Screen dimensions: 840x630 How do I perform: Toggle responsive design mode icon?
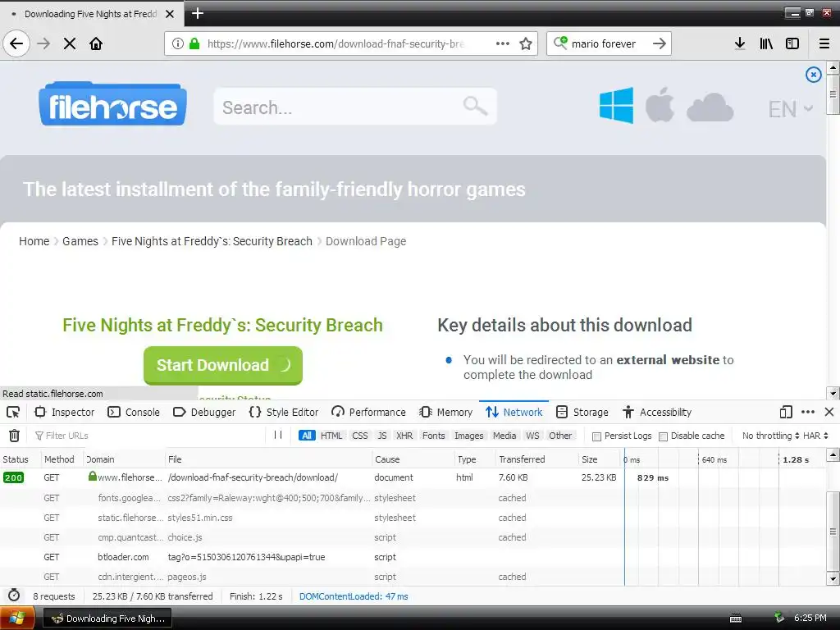(x=786, y=412)
